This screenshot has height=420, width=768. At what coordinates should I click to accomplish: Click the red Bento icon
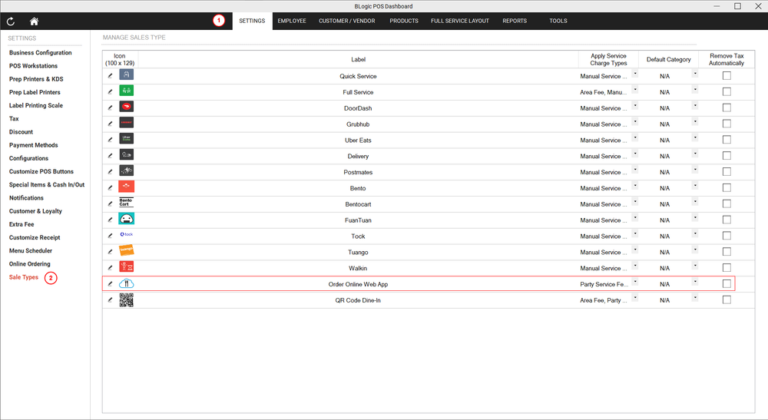(x=126, y=187)
